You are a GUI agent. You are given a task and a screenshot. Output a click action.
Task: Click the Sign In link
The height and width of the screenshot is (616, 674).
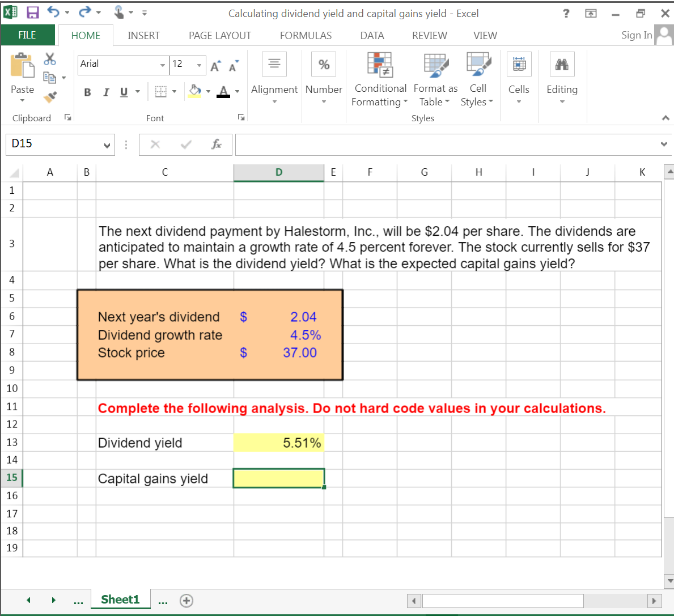(636, 35)
